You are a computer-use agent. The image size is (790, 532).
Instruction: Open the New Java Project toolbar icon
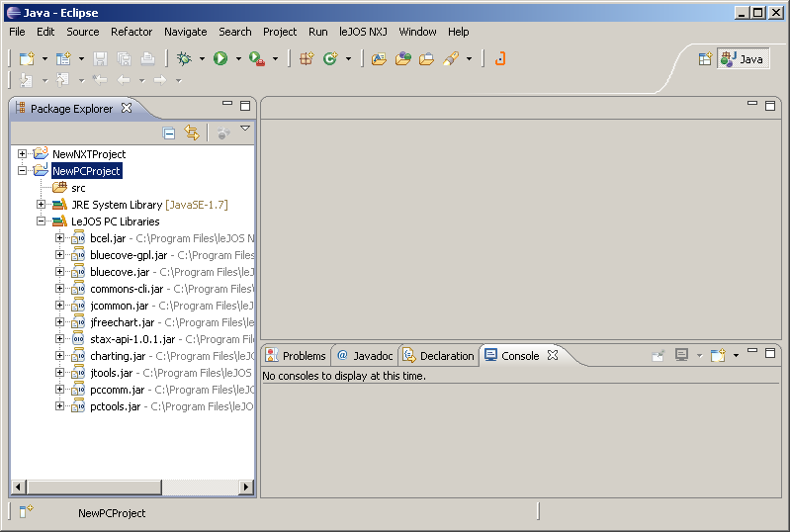[x=63, y=59]
